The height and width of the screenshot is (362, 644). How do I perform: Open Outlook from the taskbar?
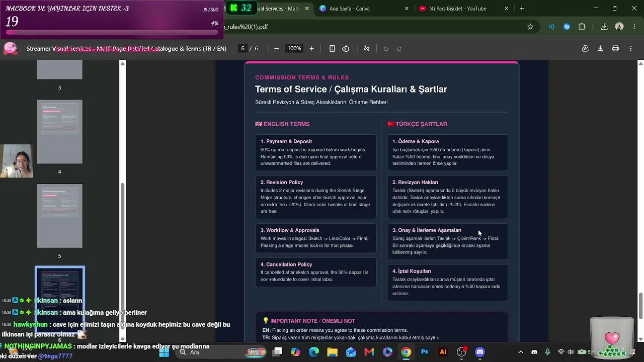click(351, 352)
